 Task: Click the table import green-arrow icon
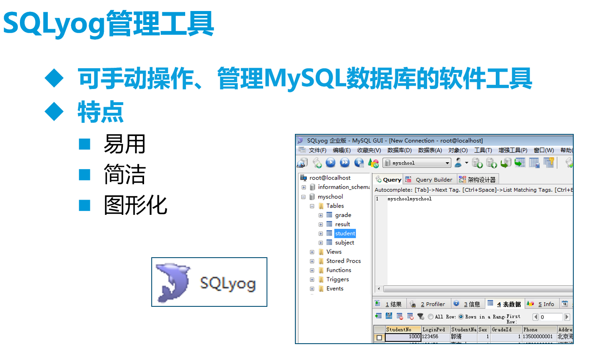pyautogui.click(x=520, y=163)
